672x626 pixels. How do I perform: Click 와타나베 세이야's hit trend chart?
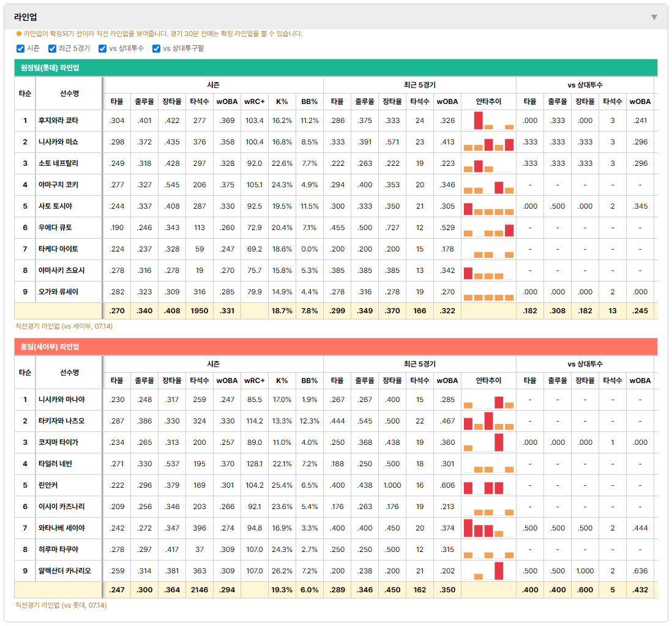[488, 528]
